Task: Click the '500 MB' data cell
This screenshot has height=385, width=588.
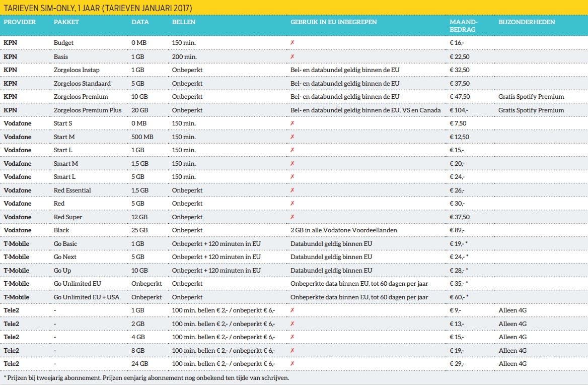Action: tap(142, 137)
